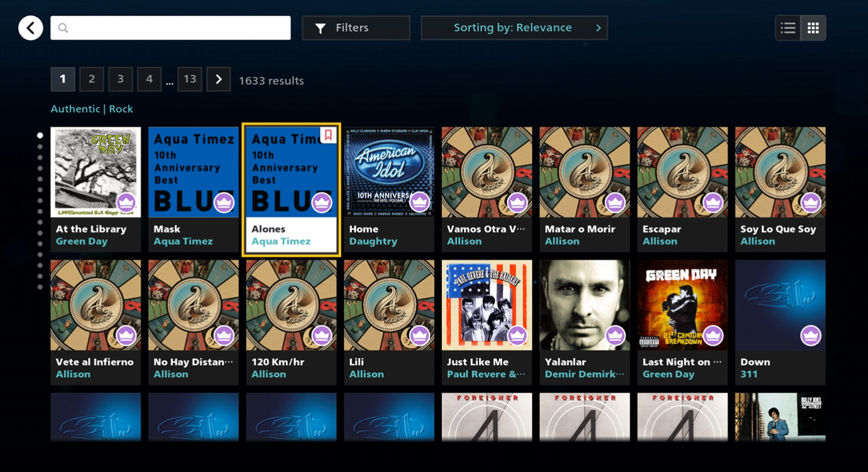Click the premium crown icon on Home tile
Viewport: 868px width, 472px height.
419,202
